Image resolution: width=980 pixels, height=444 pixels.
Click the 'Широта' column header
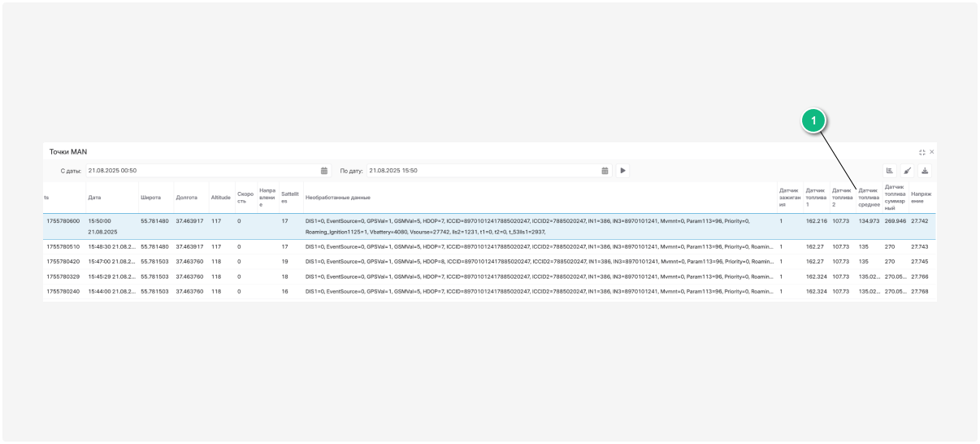(155, 198)
